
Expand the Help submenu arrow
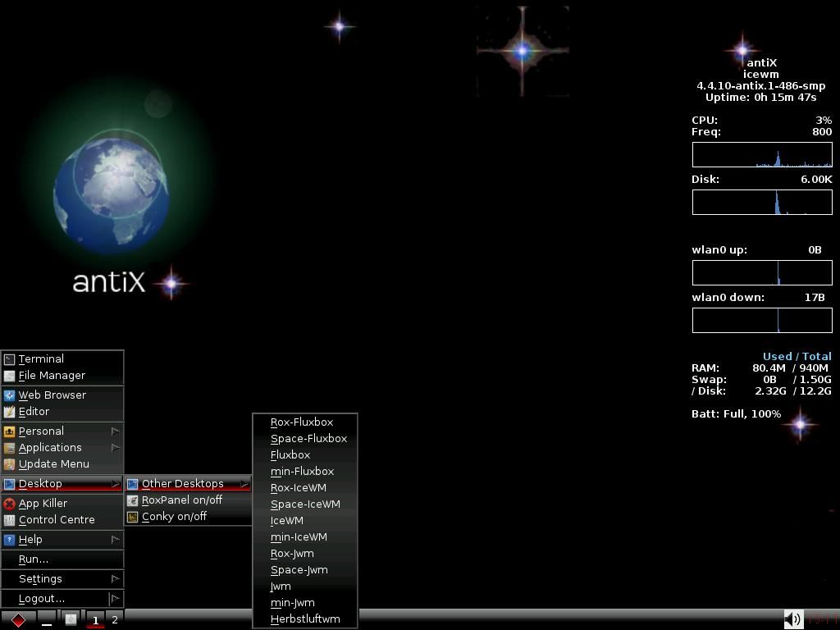[115, 540]
